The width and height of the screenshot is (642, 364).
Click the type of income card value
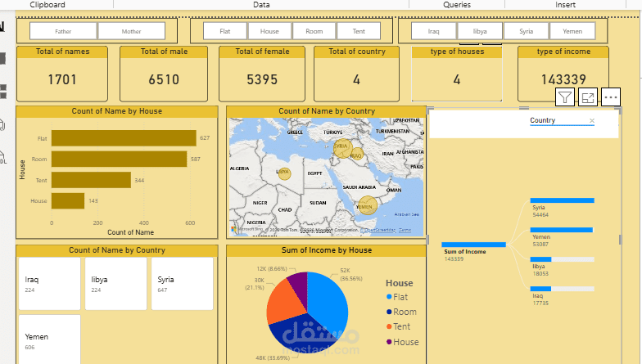coord(563,79)
